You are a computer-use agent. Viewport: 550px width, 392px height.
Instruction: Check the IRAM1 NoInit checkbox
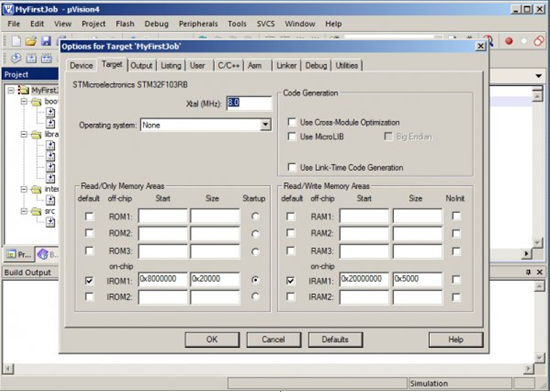tap(456, 280)
